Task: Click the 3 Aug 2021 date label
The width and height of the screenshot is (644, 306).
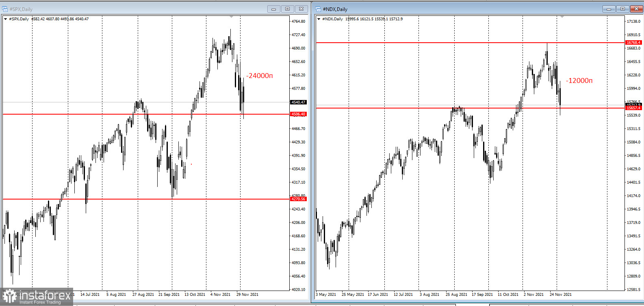Action: [x=429, y=295]
